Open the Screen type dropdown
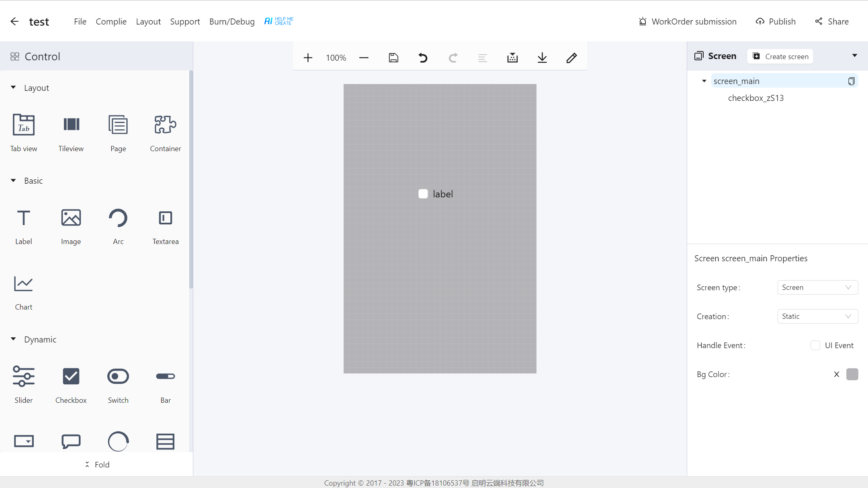The image size is (868, 488). (x=818, y=287)
